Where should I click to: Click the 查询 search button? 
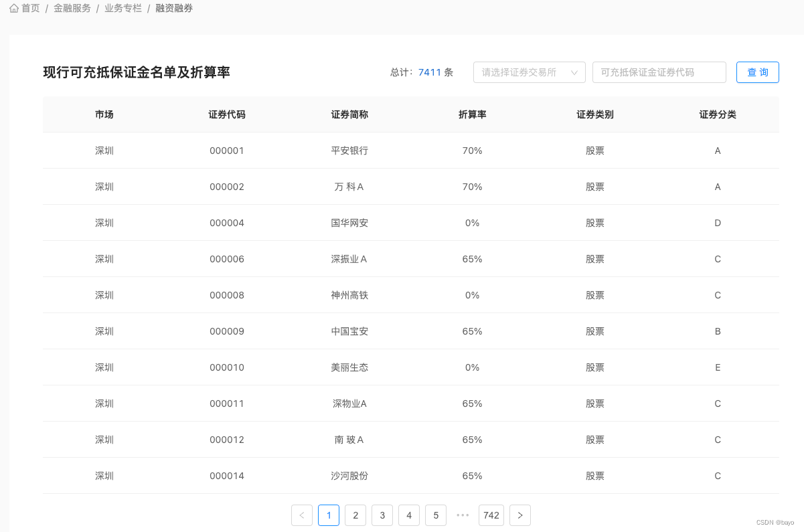tap(758, 72)
